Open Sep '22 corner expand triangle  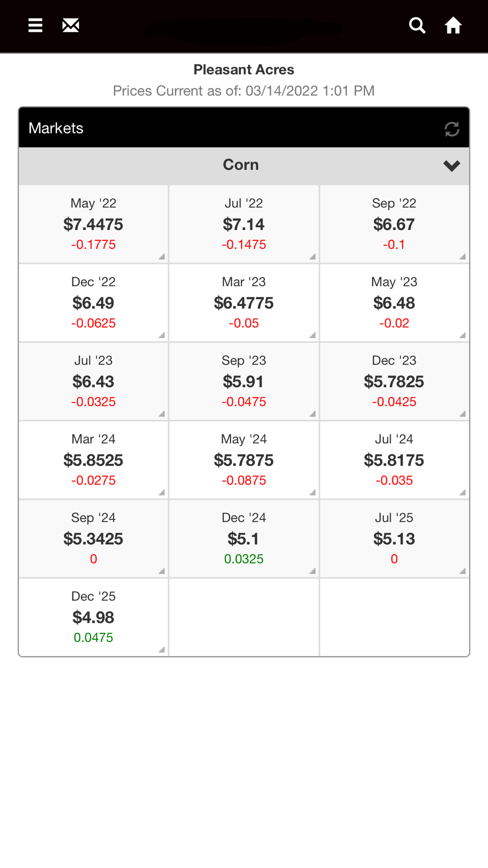coord(462,257)
